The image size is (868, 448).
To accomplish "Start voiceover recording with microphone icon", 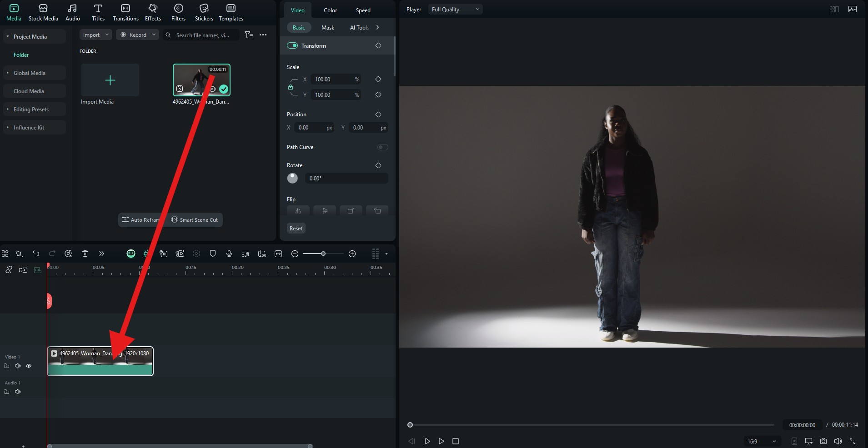I will click(x=229, y=254).
